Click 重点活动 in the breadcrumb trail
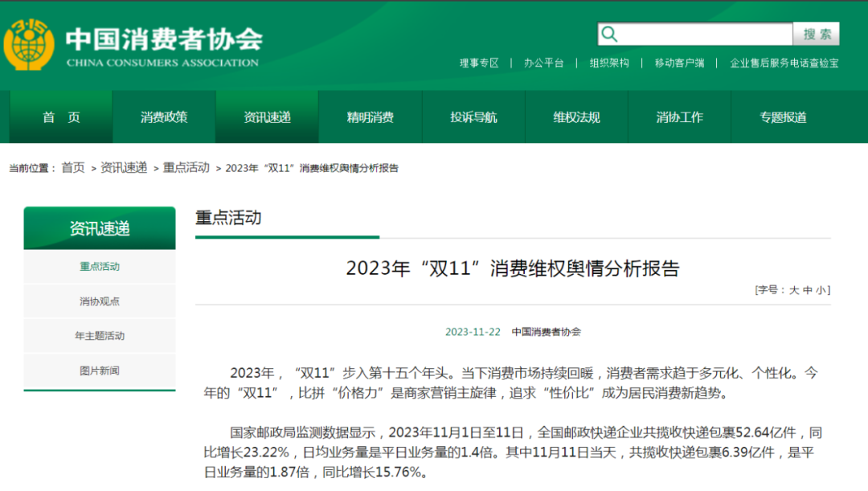 coord(186,168)
